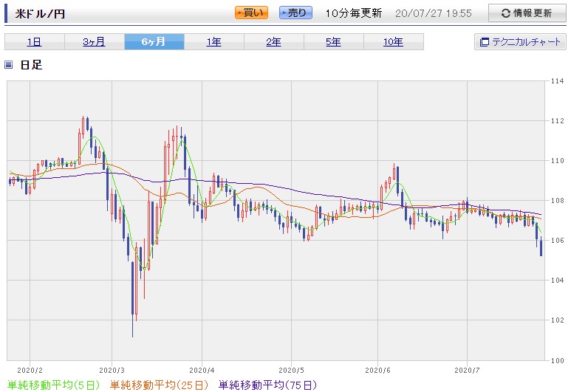Click the 単純移動平均(5日) green legend label
The image size is (571, 392).
point(53,385)
